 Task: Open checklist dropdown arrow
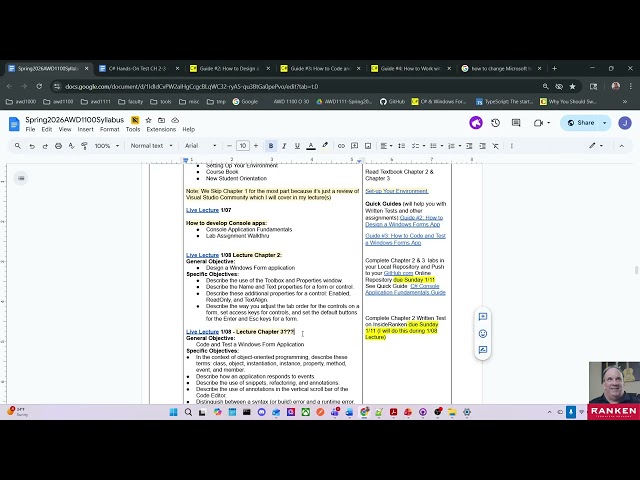pos(424,146)
